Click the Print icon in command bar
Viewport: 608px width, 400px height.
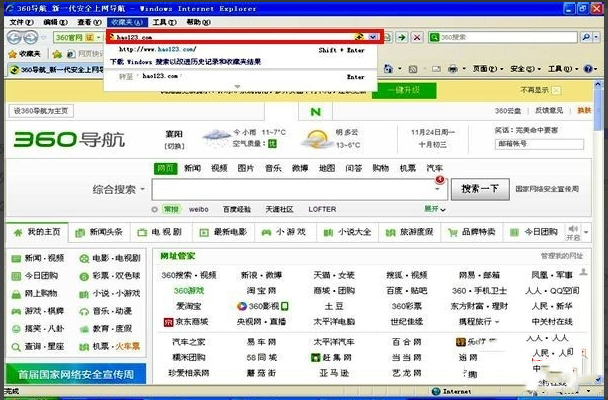453,69
